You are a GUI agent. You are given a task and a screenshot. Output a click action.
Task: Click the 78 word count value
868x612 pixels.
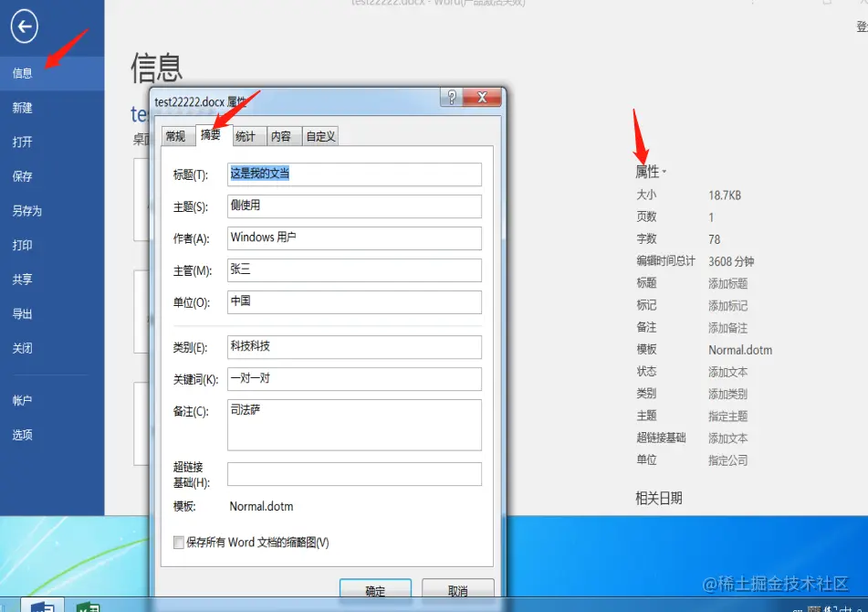click(x=714, y=239)
